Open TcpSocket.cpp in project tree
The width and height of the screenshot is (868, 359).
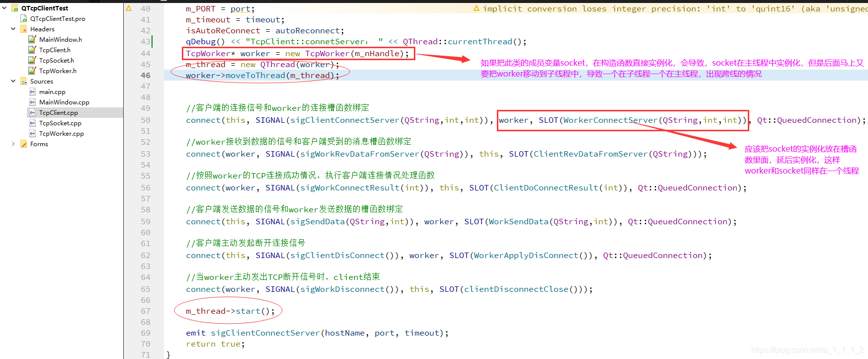click(x=60, y=123)
